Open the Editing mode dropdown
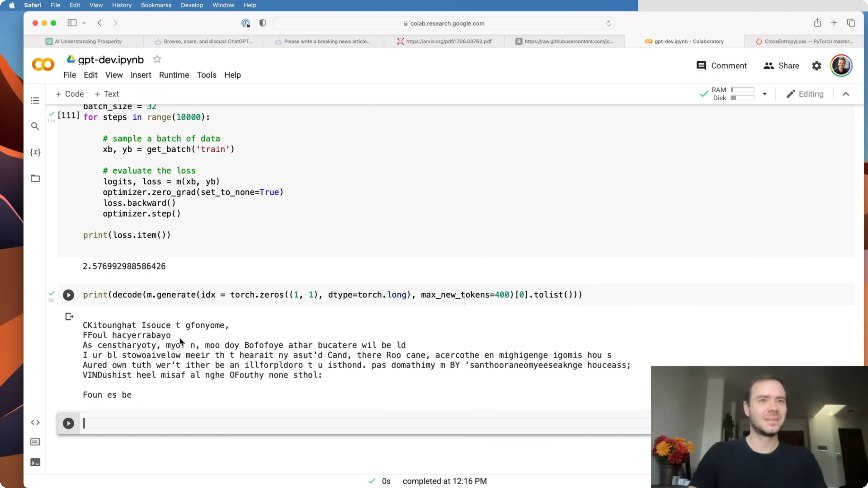This screenshot has height=488, width=868. point(805,94)
